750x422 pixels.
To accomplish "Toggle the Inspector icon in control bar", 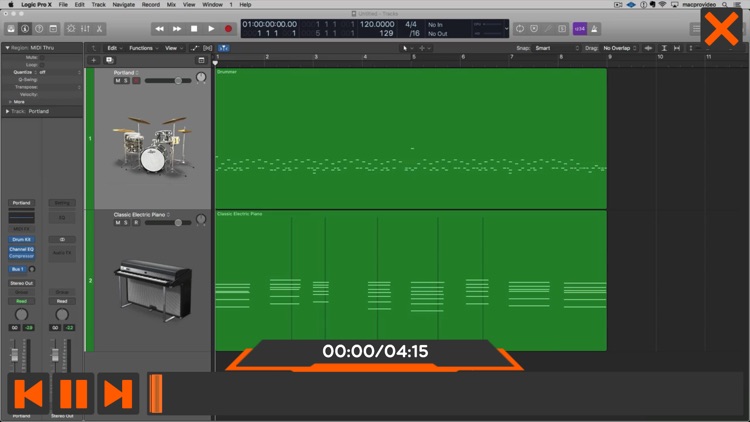I will [x=25, y=29].
